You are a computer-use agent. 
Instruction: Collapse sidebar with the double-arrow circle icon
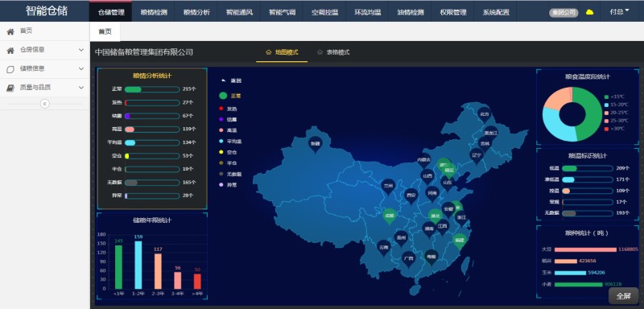(x=45, y=104)
